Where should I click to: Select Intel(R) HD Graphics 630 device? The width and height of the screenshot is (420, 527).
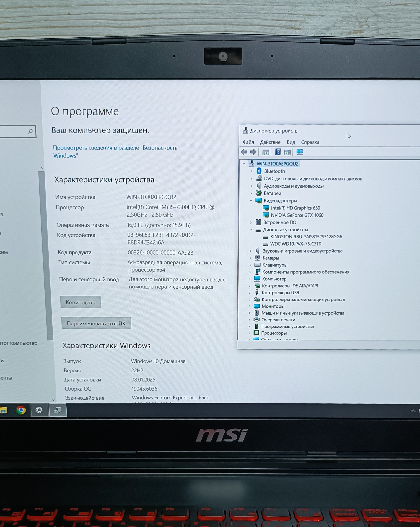(295, 208)
